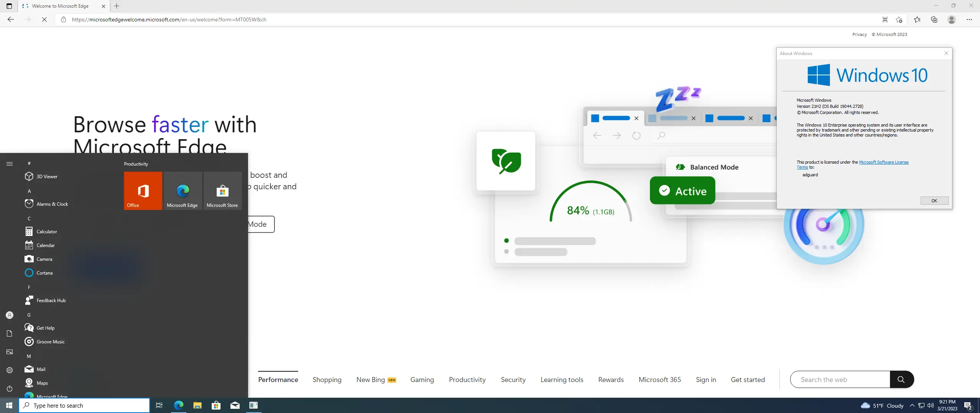Viewport: 980px width, 413px height.
Task: Open Task View on the taskbar
Action: click(x=159, y=405)
